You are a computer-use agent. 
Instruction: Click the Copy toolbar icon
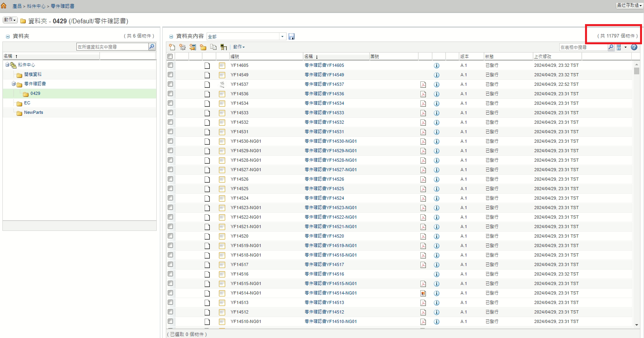coord(213,47)
